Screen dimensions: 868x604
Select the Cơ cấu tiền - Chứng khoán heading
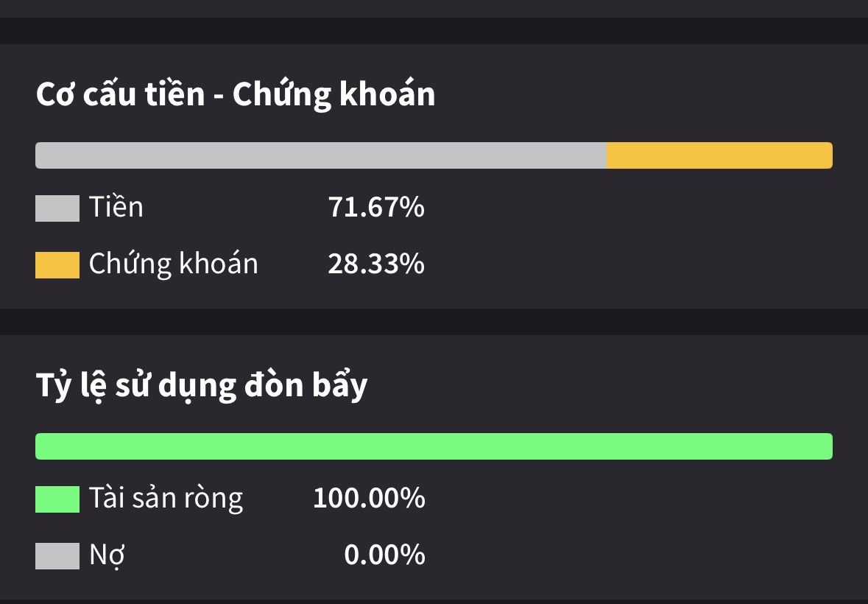[x=236, y=94]
